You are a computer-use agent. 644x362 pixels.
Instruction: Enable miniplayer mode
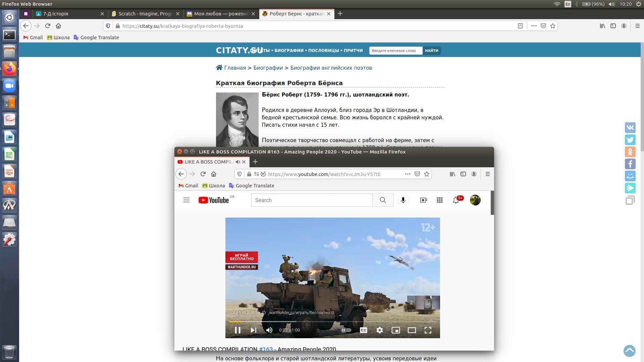395,330
